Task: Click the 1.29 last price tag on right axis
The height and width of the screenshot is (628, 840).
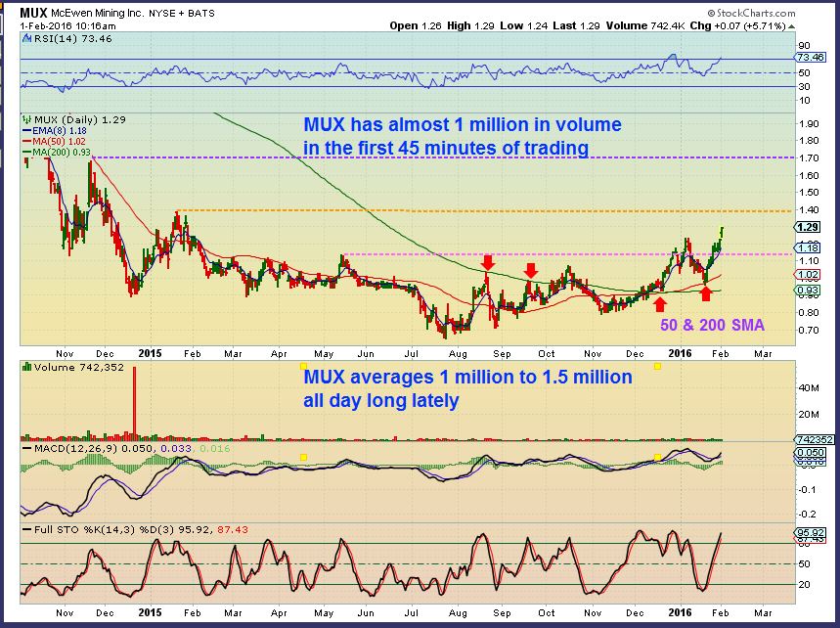Action: click(808, 227)
